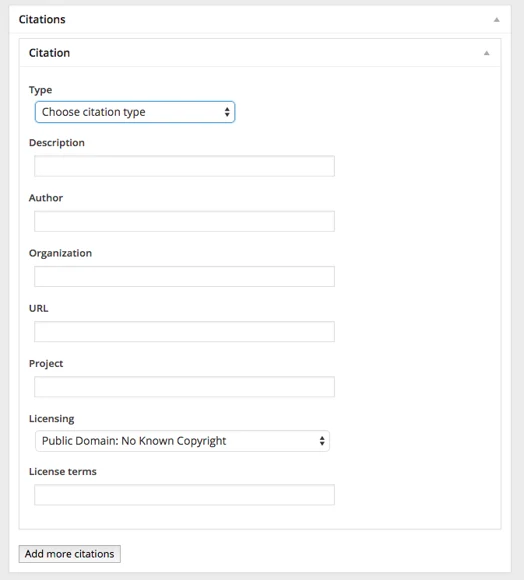Focus the URL text field
Image resolution: width=524 pixels, height=580 pixels.
[185, 331]
